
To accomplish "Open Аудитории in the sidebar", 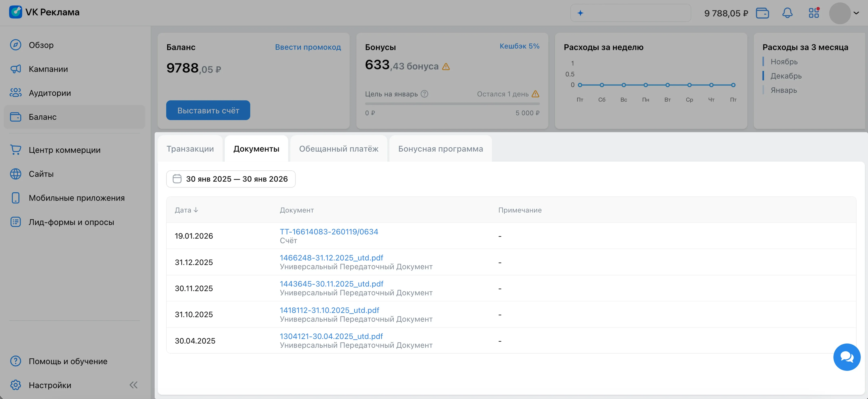I will (50, 93).
